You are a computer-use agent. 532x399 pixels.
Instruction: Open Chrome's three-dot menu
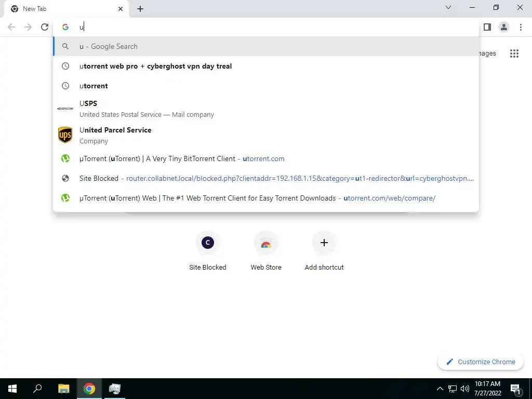tap(521, 27)
